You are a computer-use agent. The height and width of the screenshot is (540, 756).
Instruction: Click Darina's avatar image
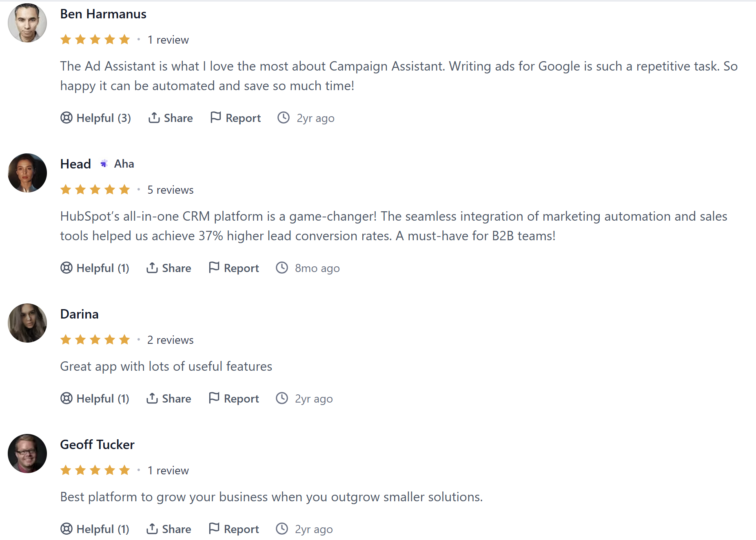pos(27,323)
